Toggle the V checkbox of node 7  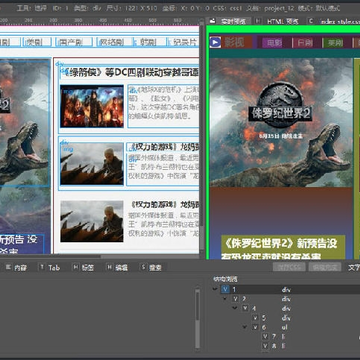point(266,337)
